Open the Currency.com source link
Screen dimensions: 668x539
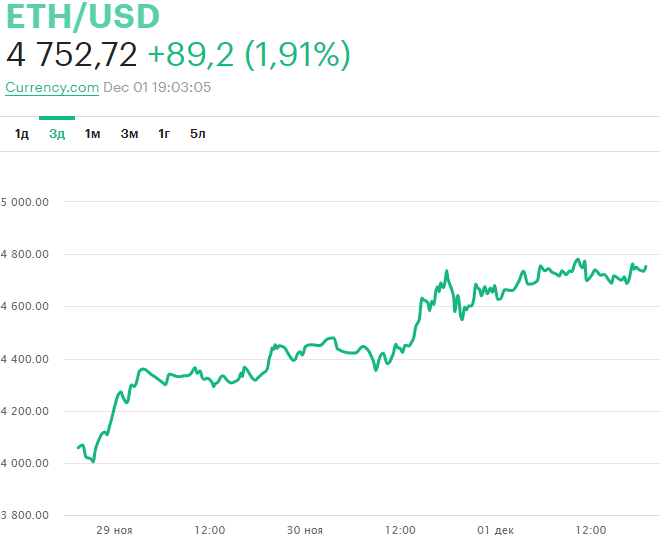click(x=52, y=87)
